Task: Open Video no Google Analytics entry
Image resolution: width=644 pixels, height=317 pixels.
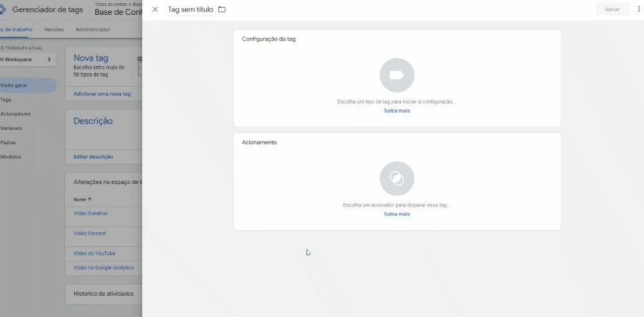Action: tap(104, 267)
